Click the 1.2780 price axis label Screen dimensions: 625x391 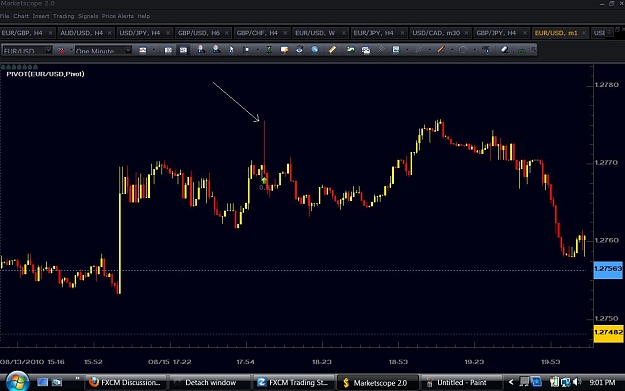[x=606, y=84]
